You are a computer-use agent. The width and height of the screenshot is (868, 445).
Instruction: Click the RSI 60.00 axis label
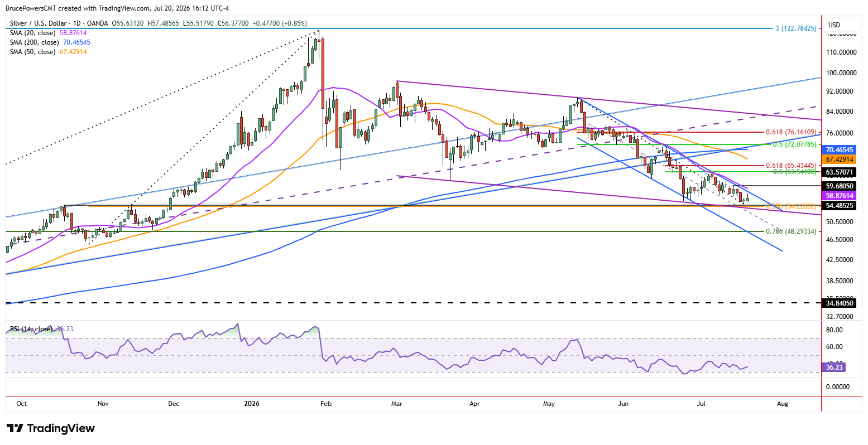point(834,347)
